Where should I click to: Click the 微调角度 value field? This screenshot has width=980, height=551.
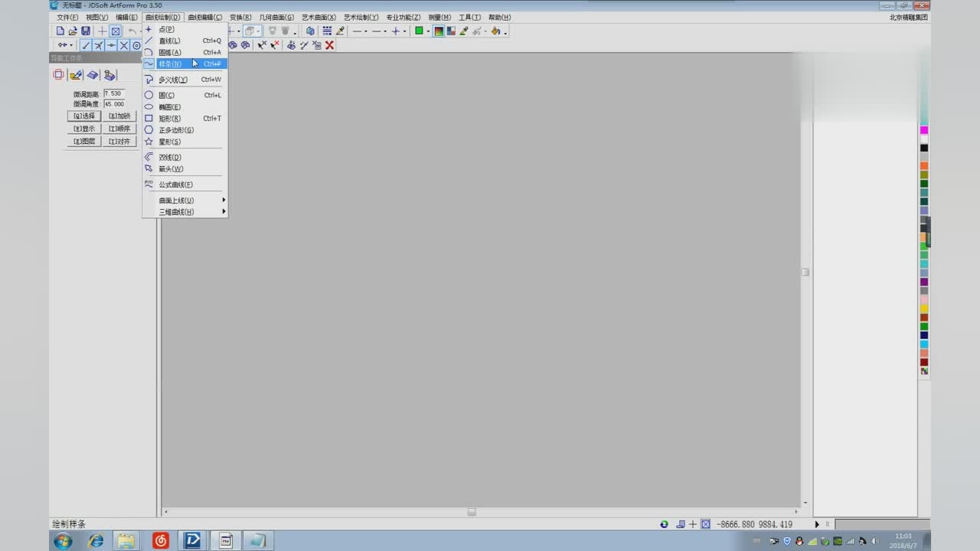(113, 103)
